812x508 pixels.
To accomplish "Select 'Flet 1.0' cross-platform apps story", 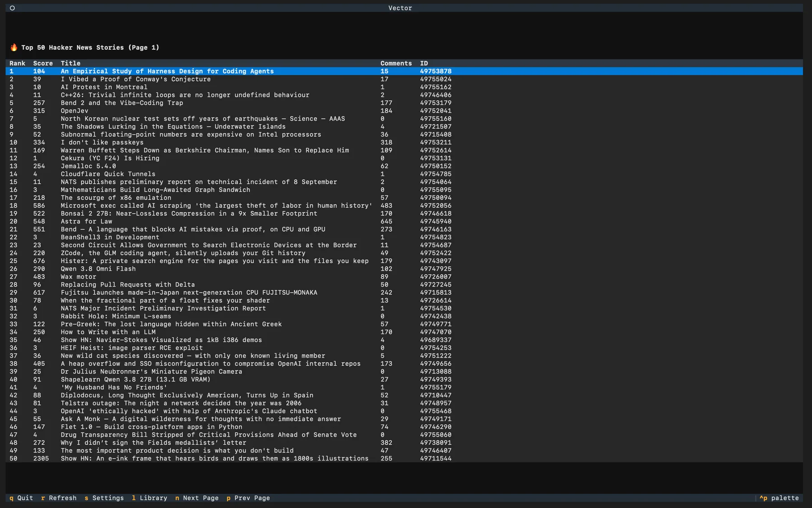I will tap(404, 427).
